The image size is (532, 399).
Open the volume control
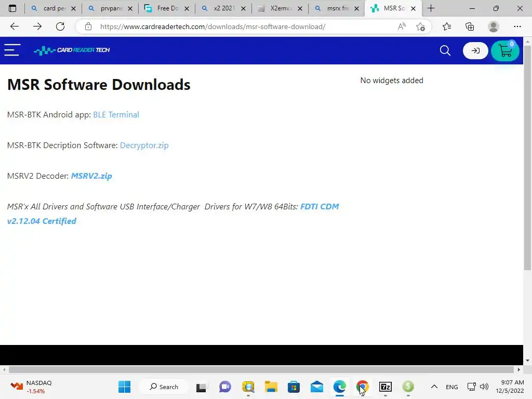coord(484,387)
